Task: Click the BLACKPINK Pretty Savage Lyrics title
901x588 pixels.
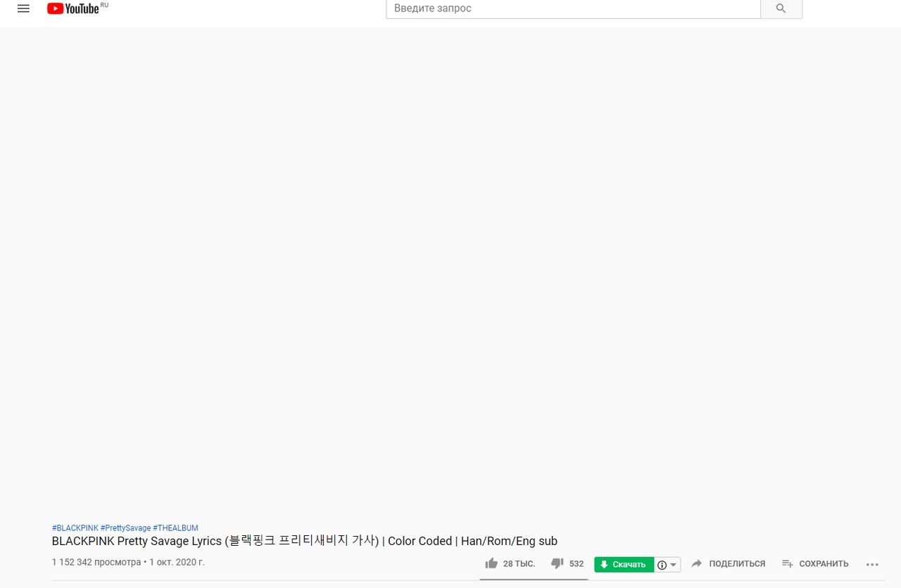Action: 305,541
